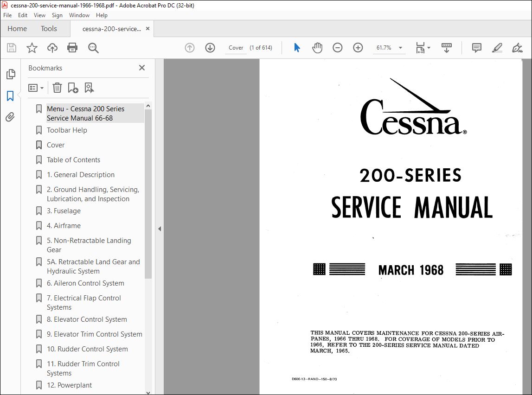Go to 6. Aileron Control System

85,283
